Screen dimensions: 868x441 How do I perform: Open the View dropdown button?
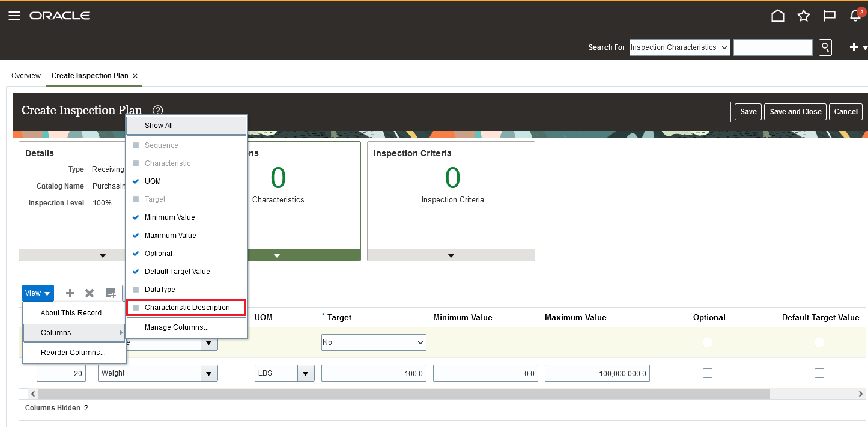tap(38, 293)
